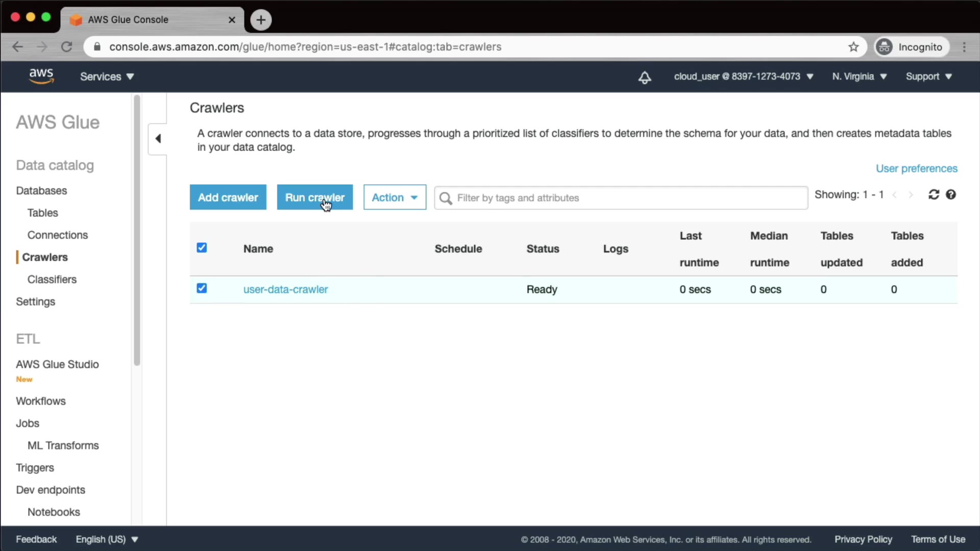Go to Classifiers in sidebar

point(52,280)
